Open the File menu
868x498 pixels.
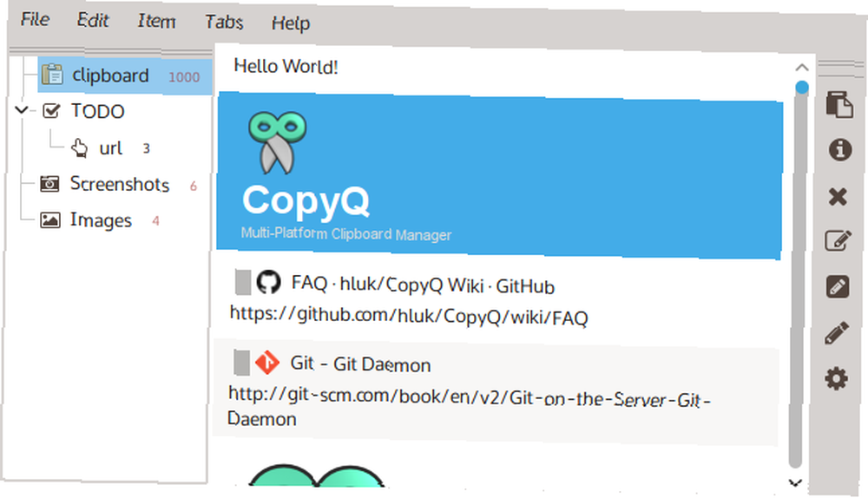coord(35,19)
